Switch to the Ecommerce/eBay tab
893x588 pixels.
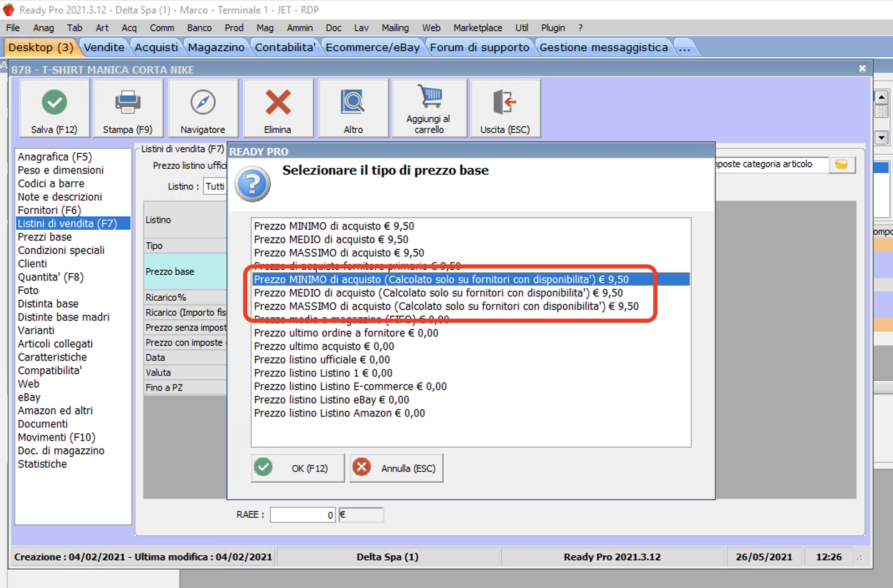373,47
